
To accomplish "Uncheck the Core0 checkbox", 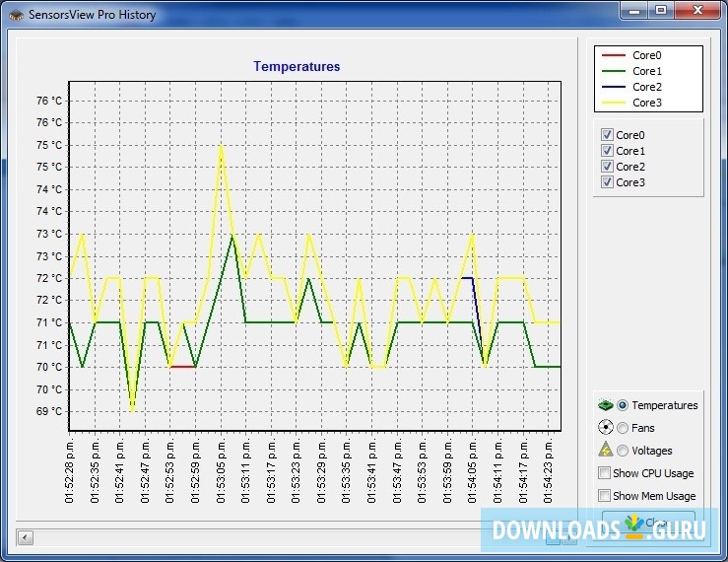I will point(607,135).
